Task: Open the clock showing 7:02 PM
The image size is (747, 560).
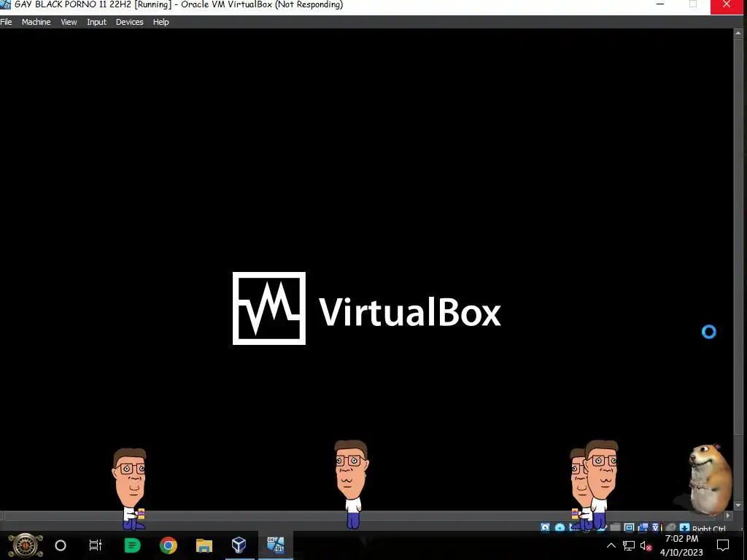Action: click(681, 545)
